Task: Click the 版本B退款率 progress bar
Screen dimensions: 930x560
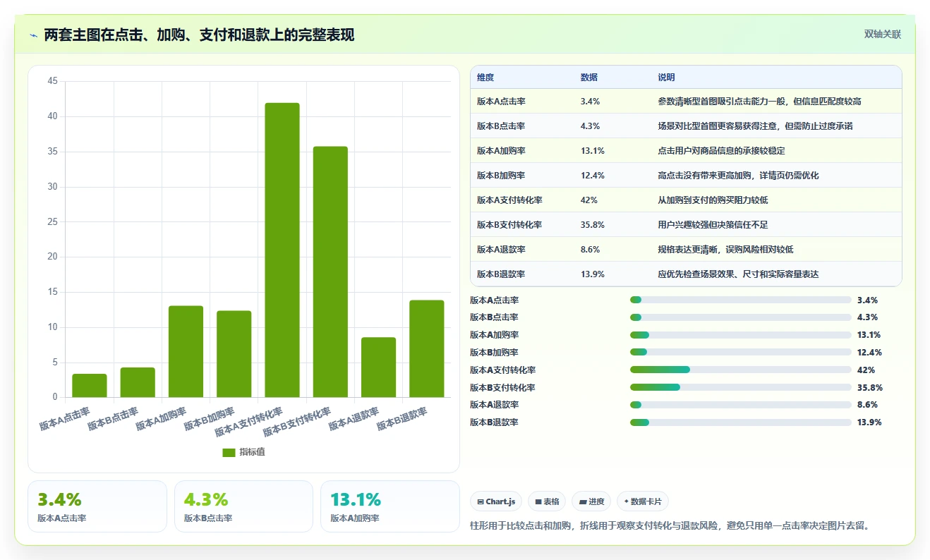Action: coord(740,422)
